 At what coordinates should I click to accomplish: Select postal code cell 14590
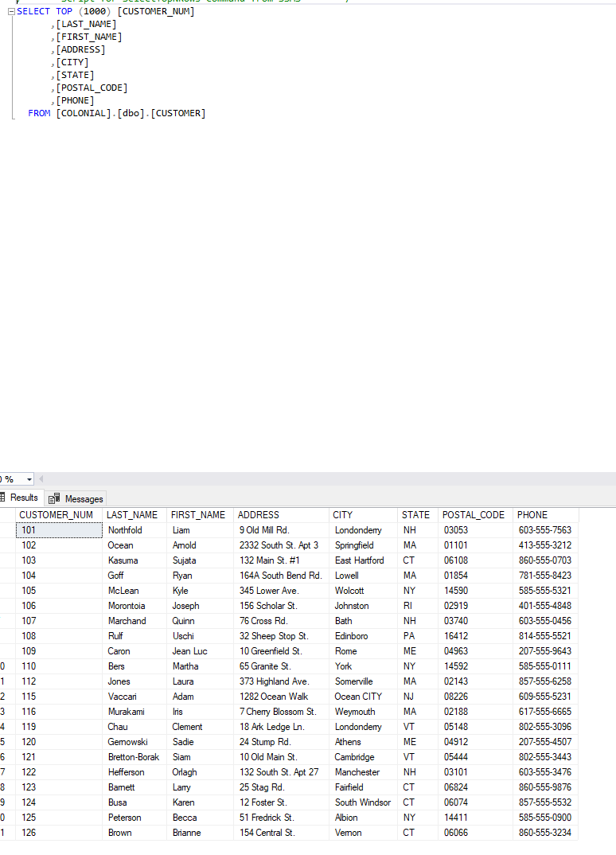[476, 591]
